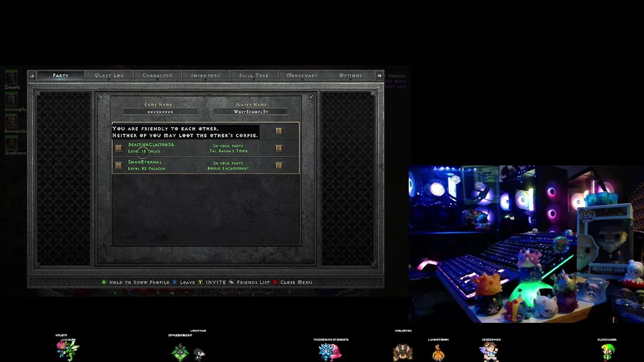Click the Tal Rasha's Tomb location text

(x=228, y=151)
